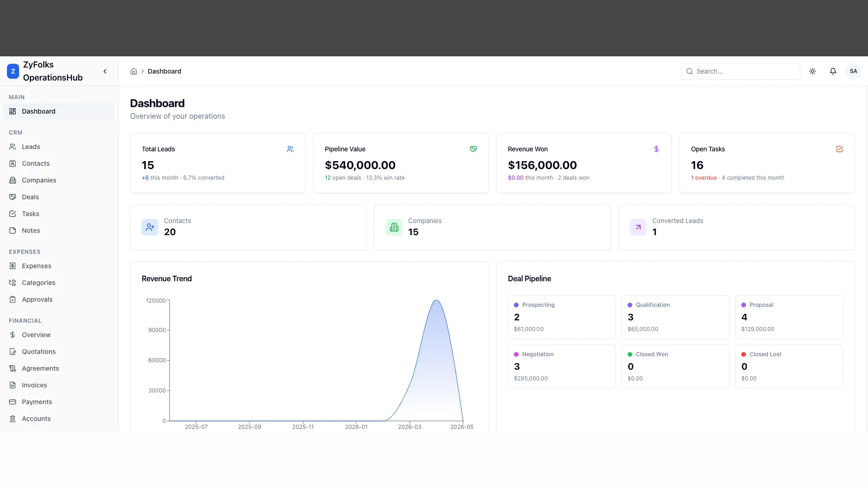Click the Expenses receipt icon in sidebar
Image resolution: width=868 pixels, height=488 pixels.
[x=13, y=266]
